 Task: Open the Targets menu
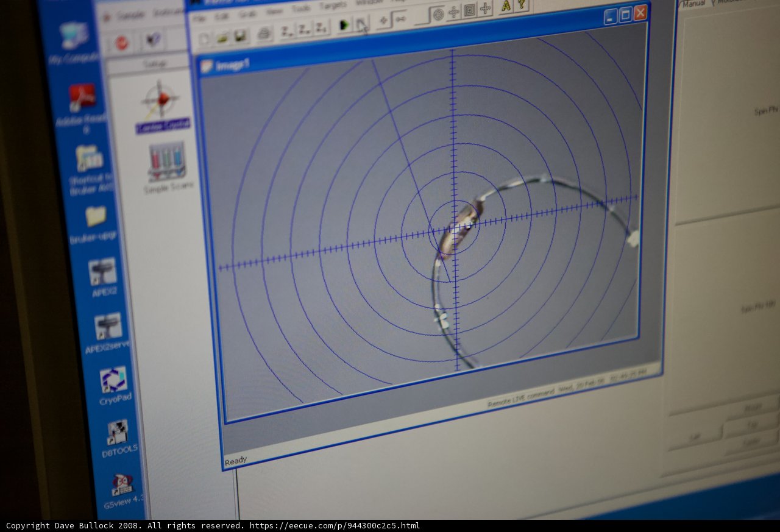click(333, 5)
